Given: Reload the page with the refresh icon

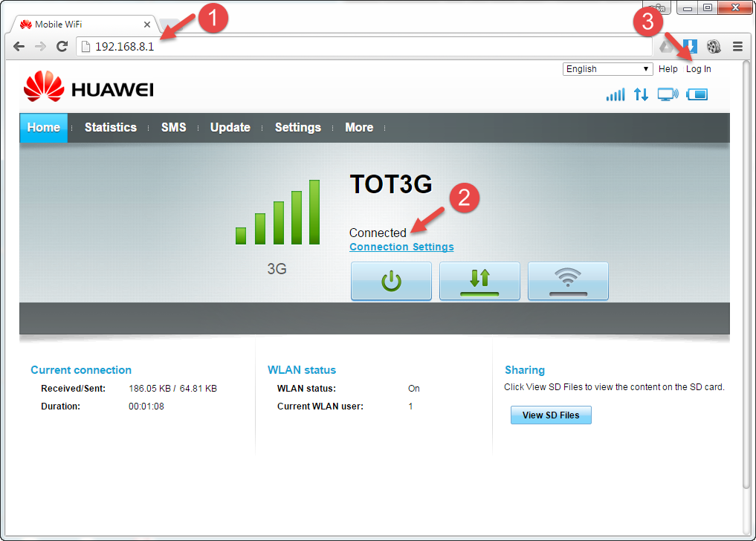Looking at the screenshot, I should pyautogui.click(x=62, y=46).
